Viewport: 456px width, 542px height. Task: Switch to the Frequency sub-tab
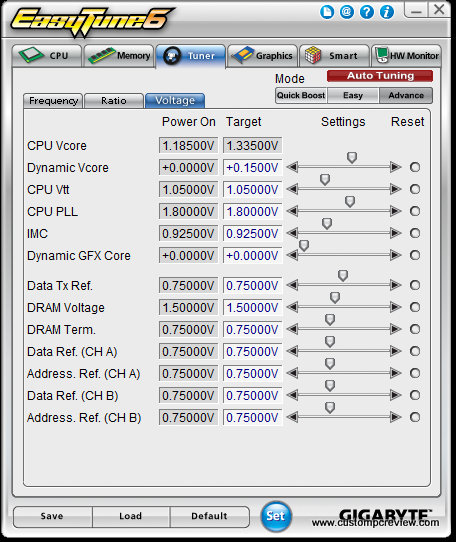[53, 101]
